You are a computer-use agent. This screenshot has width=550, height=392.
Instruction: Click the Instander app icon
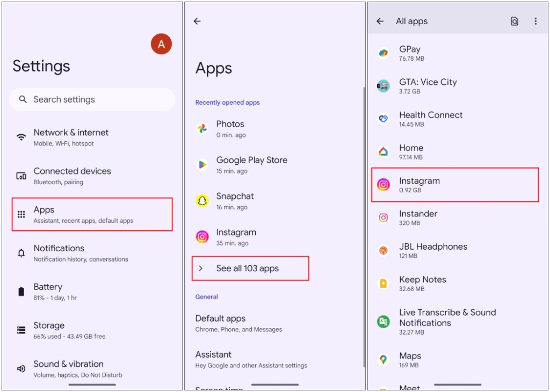(x=383, y=217)
